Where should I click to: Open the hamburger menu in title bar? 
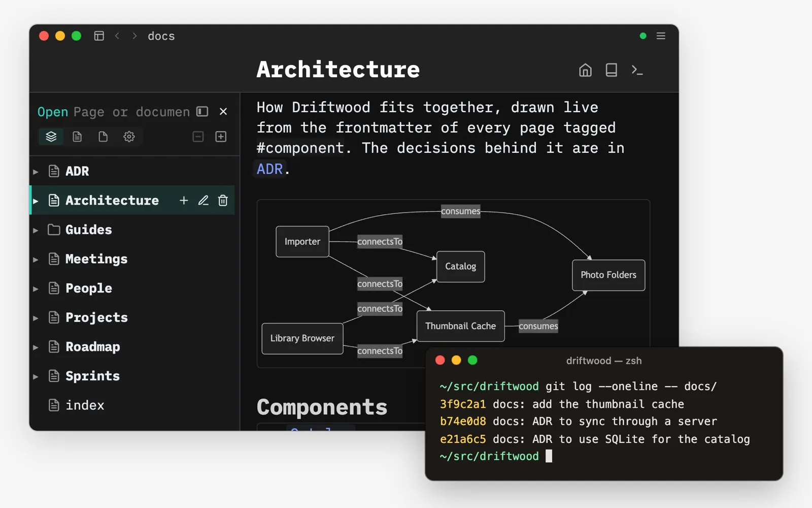661,36
